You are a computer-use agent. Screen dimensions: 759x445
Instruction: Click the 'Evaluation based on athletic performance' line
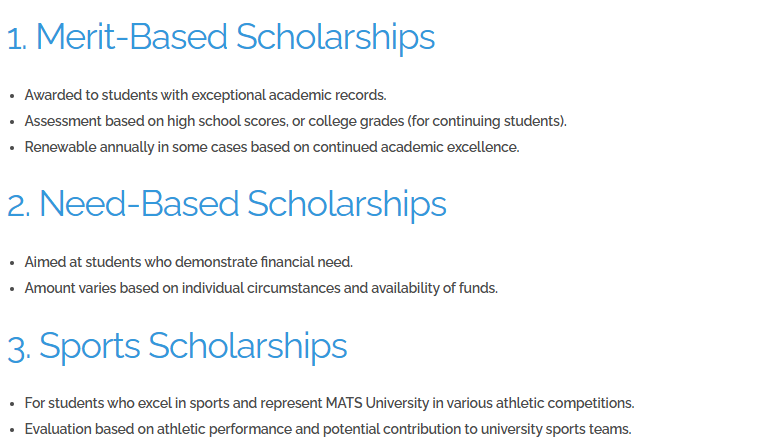tap(328, 429)
